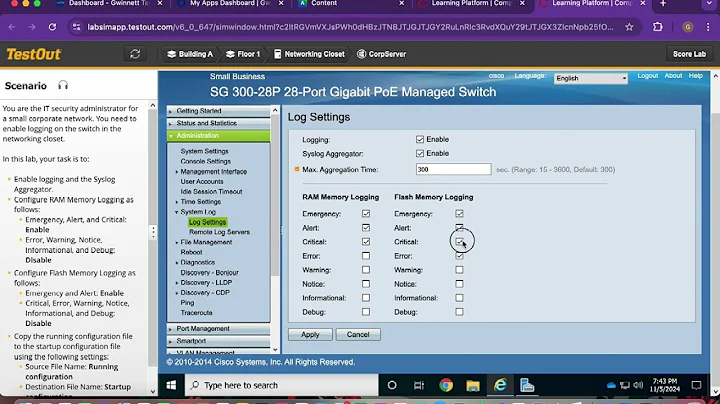Open the Networking Closet location
Image resolution: width=720 pixels, height=404 pixels.
pyautogui.click(x=309, y=54)
